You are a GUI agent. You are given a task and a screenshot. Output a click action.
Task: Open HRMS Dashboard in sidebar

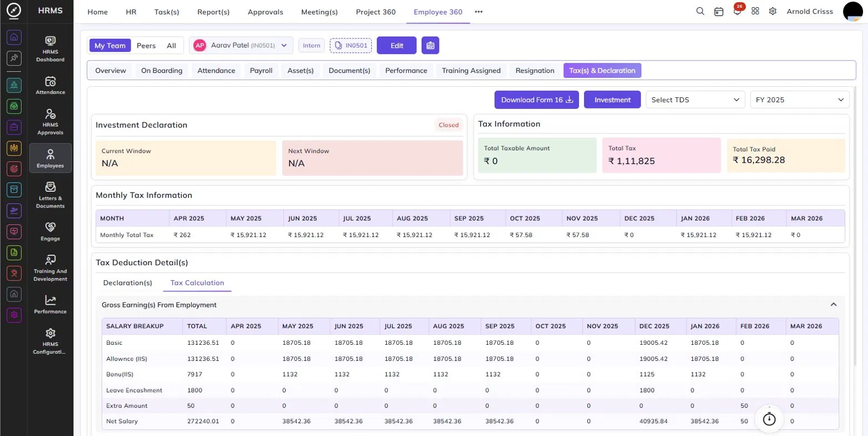(51, 48)
